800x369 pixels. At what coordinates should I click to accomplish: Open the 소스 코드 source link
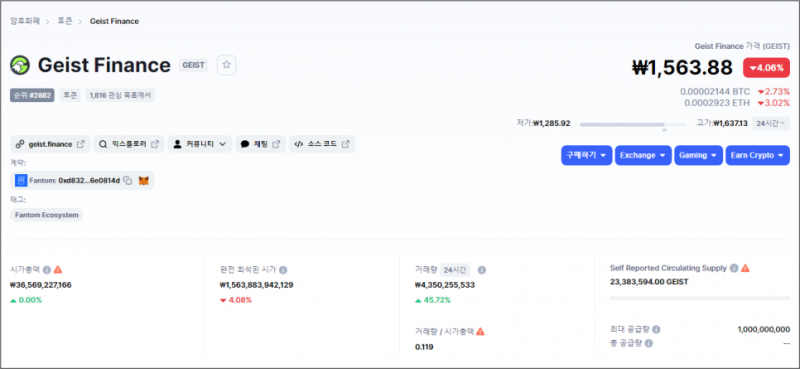322,144
